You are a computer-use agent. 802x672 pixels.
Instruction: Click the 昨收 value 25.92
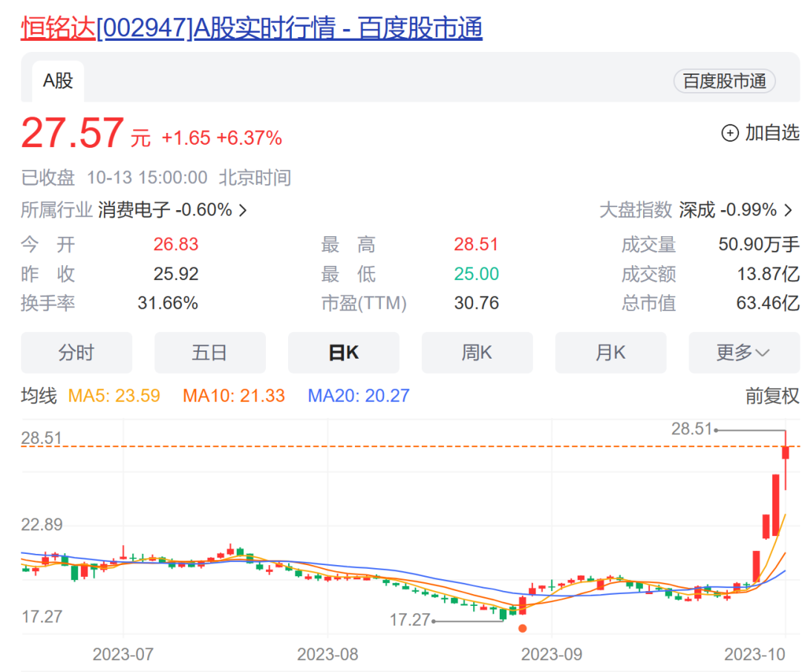176,274
